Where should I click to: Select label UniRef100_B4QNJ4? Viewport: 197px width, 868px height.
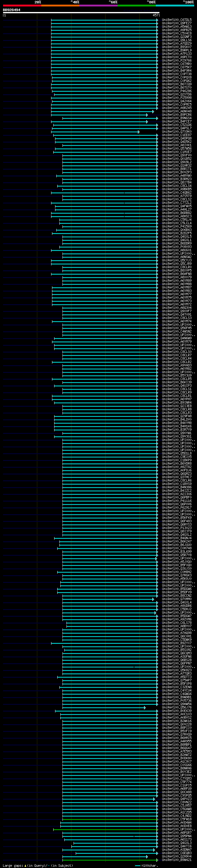[x=176, y=538]
